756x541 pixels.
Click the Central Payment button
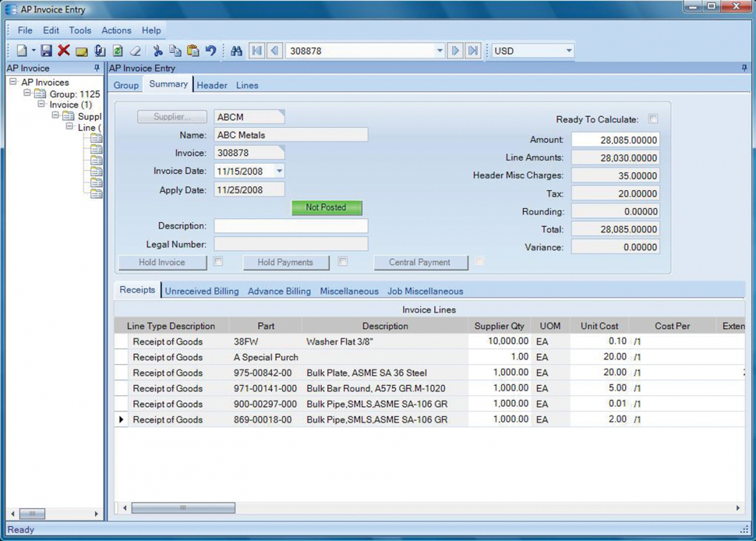420,262
